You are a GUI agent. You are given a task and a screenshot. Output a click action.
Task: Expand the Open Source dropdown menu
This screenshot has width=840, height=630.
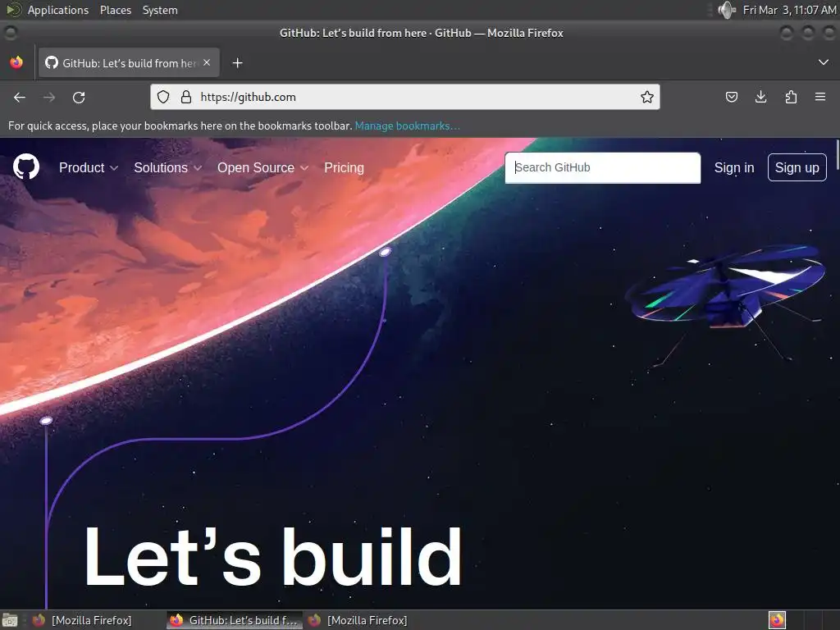[262, 167]
